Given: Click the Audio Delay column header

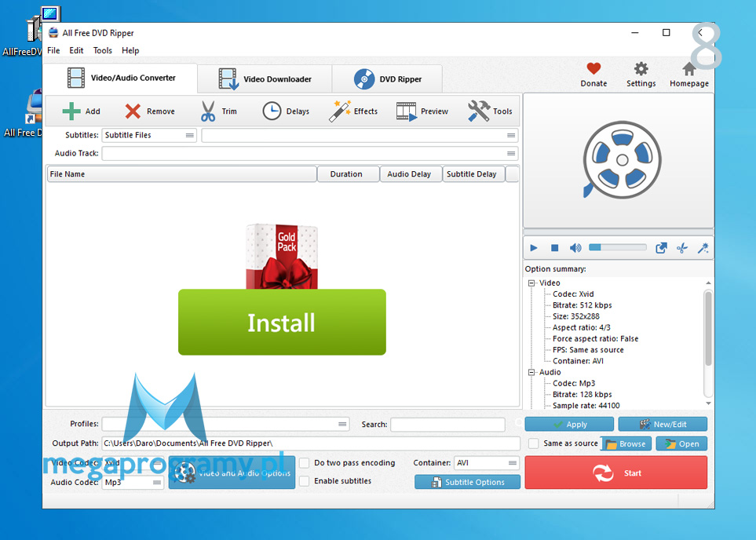Looking at the screenshot, I should pyautogui.click(x=411, y=174).
